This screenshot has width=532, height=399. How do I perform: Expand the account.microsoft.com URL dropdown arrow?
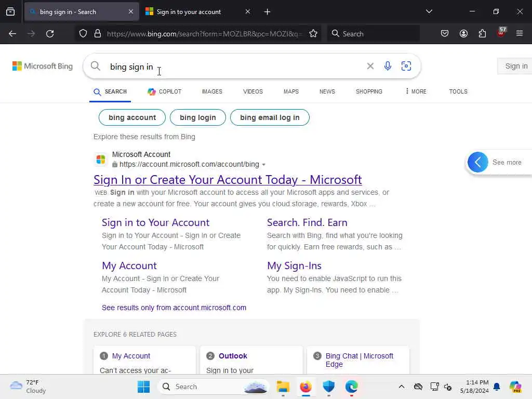263,165
